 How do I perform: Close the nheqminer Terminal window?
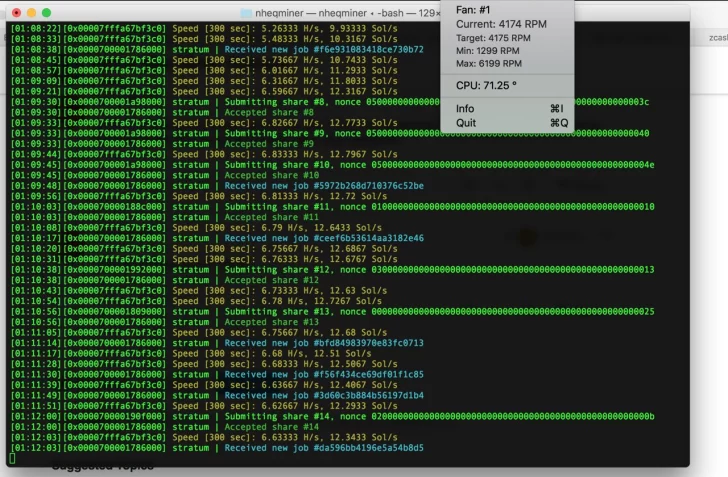pos(16,13)
